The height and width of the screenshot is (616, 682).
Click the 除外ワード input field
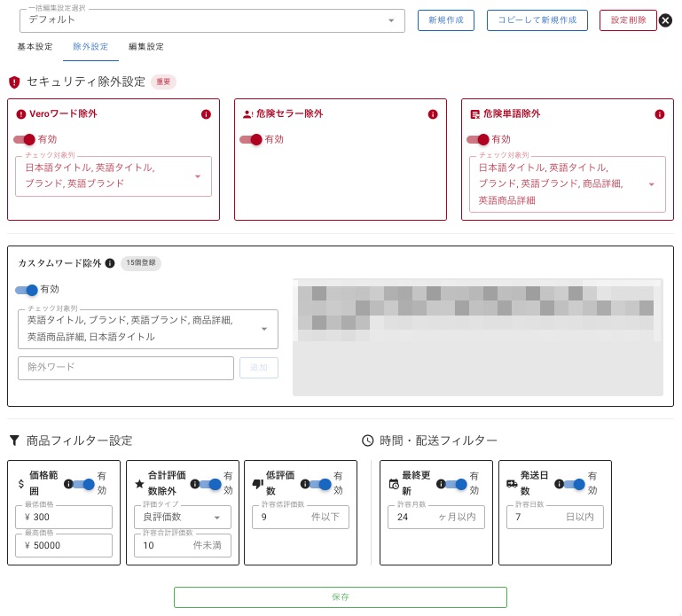click(x=125, y=368)
